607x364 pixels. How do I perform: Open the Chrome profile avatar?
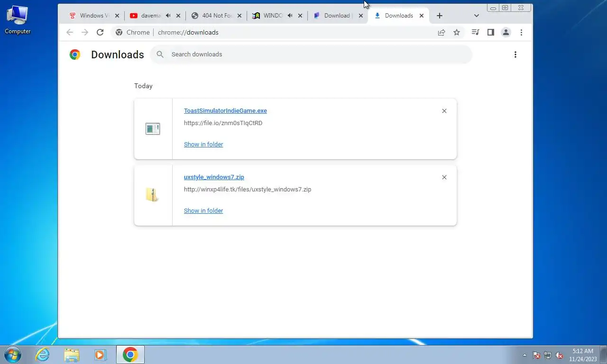point(506,32)
